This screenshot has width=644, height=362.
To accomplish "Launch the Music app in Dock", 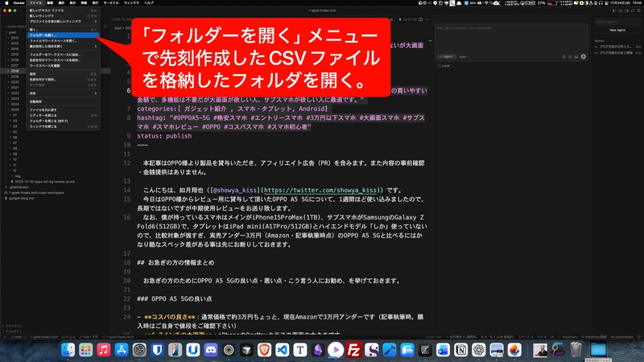I will click(104, 350).
